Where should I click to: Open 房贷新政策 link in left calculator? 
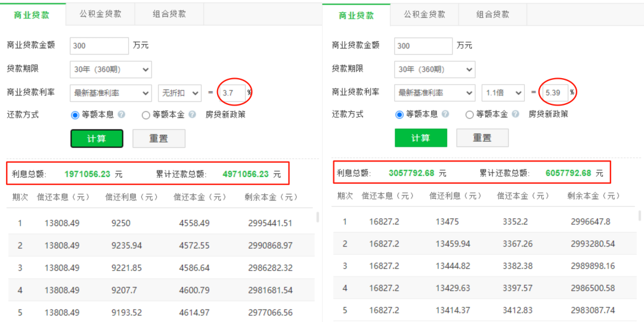225,114
